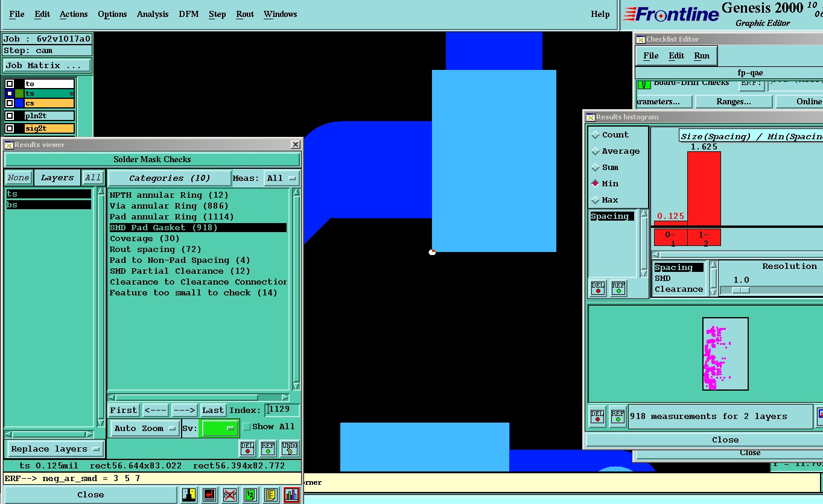Open Auto Zoom dropdown
The width and height of the screenshot is (823, 504).
(145, 428)
